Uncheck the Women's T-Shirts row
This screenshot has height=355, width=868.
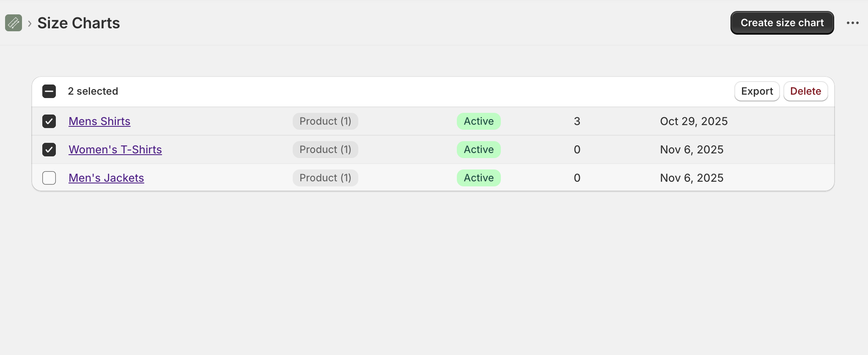pos(49,150)
